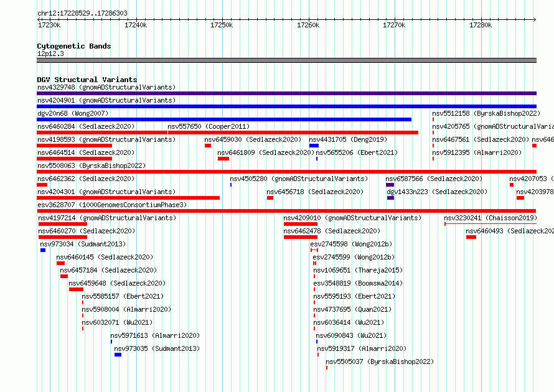The image size is (554, 392).
Task: Click nsv5508063 (ByrskaBishop2022) label
Action: [92, 166]
